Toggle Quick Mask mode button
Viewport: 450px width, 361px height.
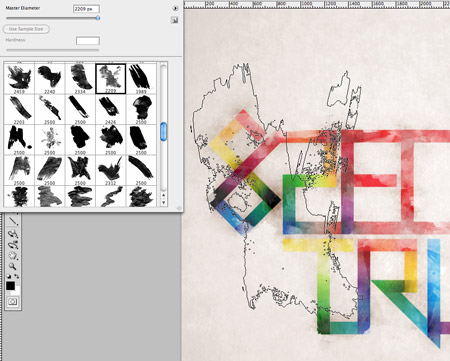click(x=13, y=302)
